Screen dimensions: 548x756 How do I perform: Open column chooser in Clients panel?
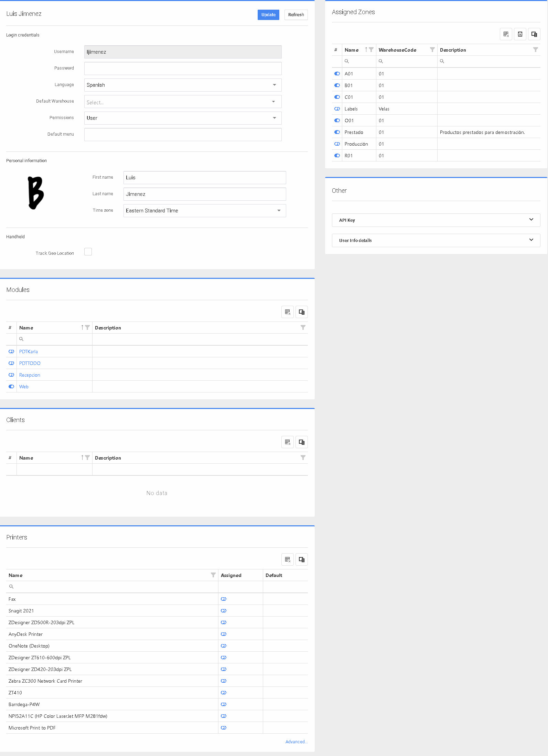(x=301, y=442)
